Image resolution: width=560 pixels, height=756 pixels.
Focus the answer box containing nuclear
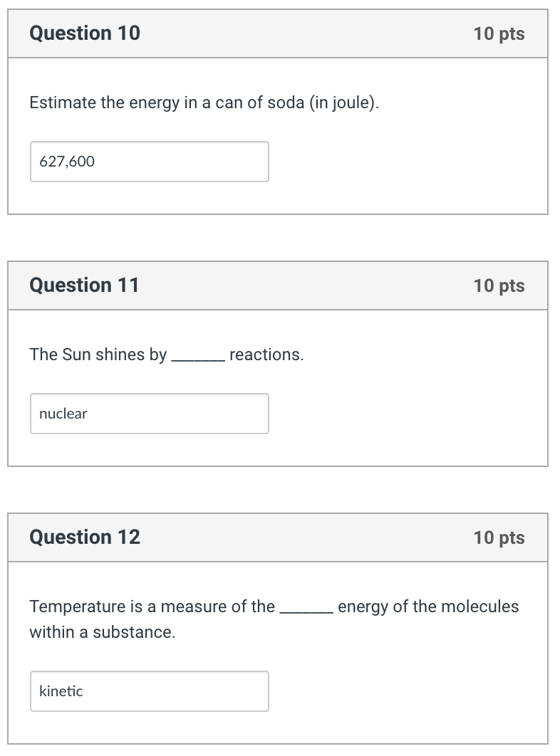[149, 414]
